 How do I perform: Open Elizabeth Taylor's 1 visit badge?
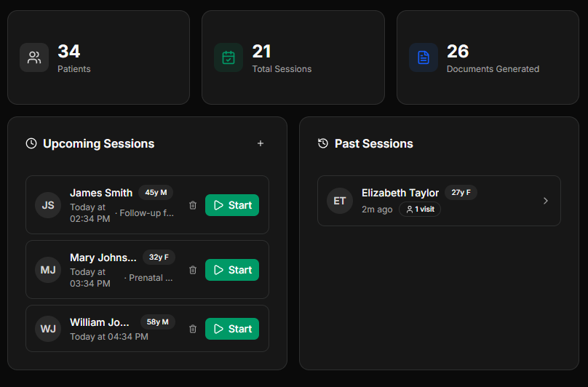pos(420,210)
